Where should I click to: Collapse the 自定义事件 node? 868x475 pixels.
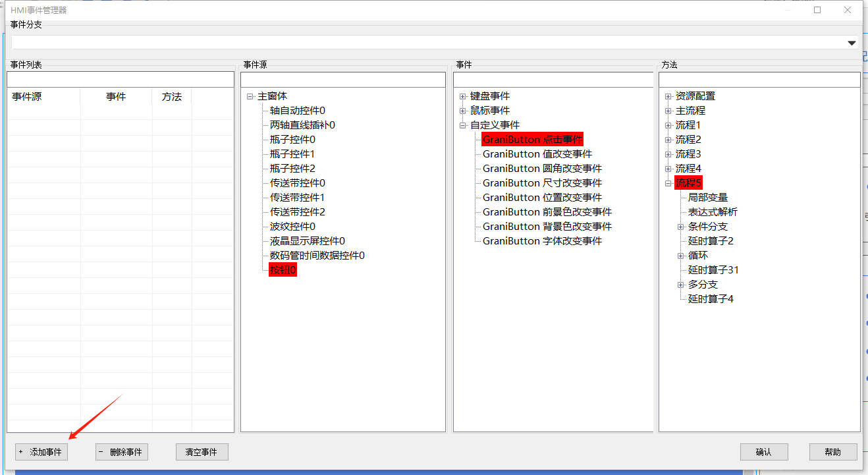[x=463, y=125]
